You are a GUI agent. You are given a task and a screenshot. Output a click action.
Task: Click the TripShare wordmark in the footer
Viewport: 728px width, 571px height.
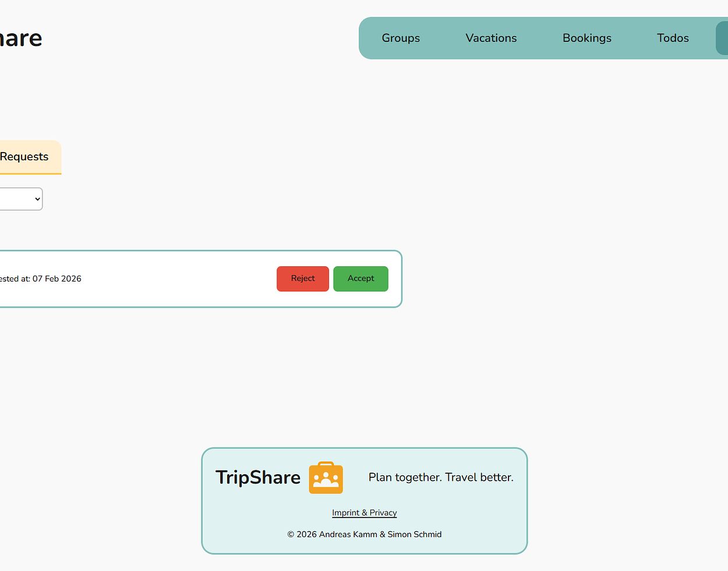coord(258,477)
